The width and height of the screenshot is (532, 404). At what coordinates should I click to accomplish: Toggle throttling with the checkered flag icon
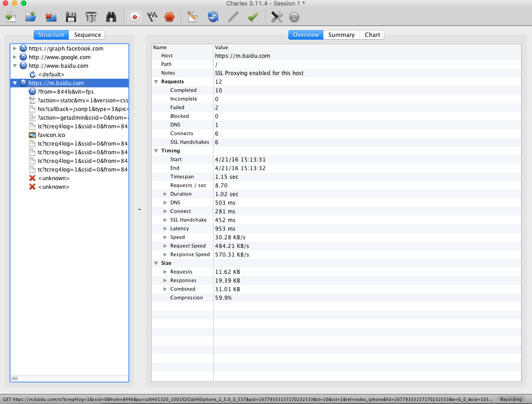point(152,17)
